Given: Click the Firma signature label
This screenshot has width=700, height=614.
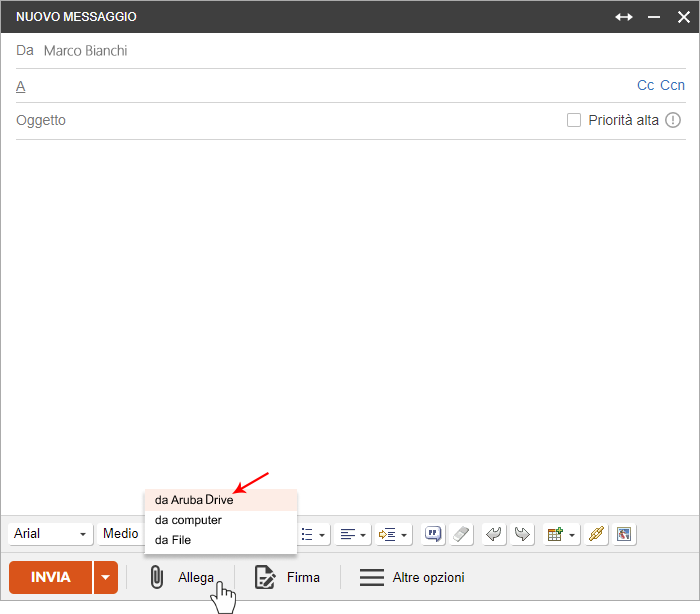Looking at the screenshot, I should click(x=303, y=577).
